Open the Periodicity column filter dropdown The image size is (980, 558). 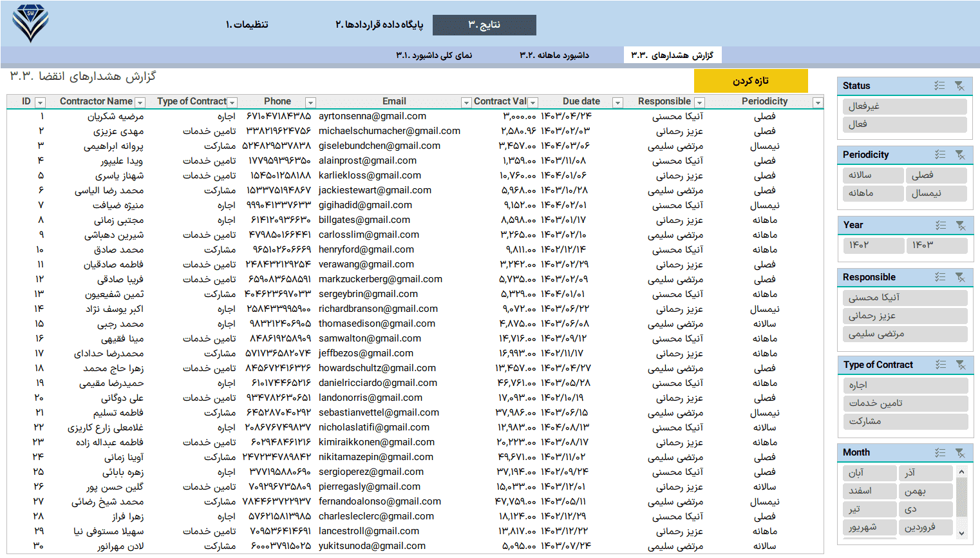(818, 102)
